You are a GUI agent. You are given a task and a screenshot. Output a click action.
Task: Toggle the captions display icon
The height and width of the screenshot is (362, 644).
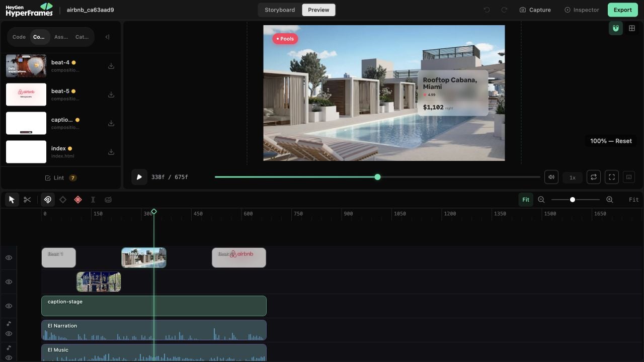click(628, 177)
